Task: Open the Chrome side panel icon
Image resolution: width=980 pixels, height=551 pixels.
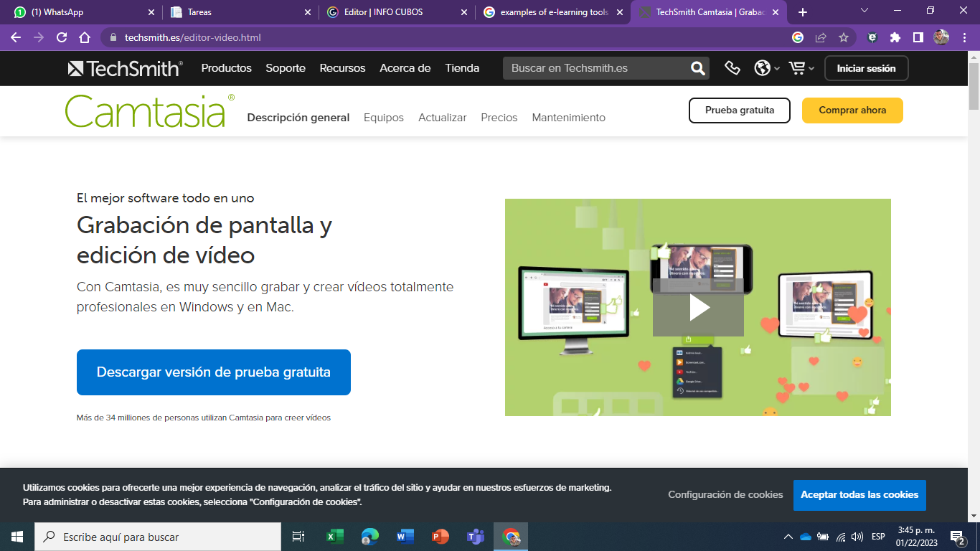Action: [x=919, y=38]
